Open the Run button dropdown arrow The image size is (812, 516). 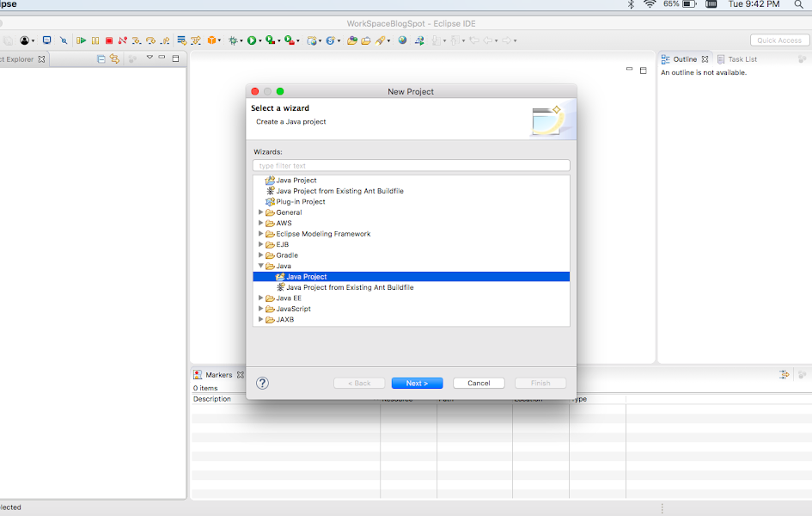click(259, 41)
